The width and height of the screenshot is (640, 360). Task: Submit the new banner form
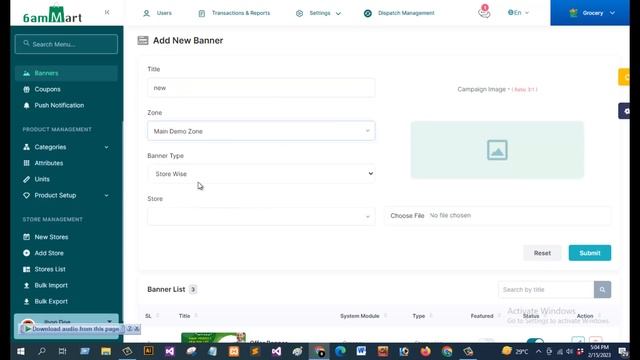[590, 253]
